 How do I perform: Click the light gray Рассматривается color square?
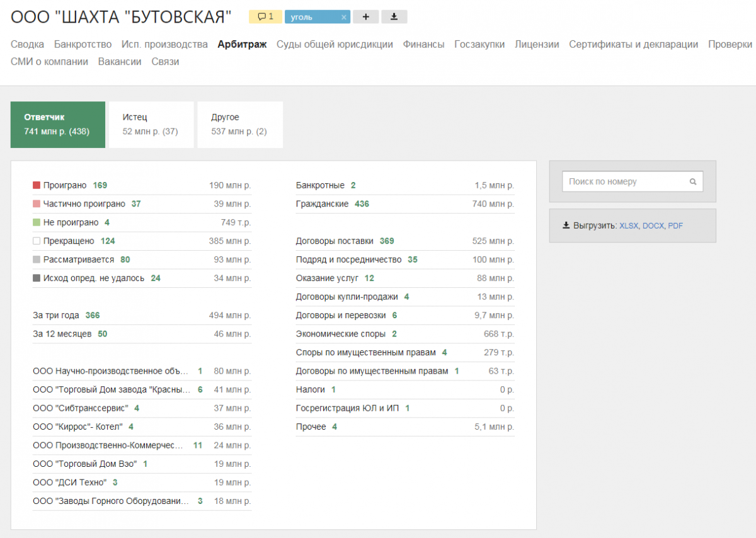point(37,260)
